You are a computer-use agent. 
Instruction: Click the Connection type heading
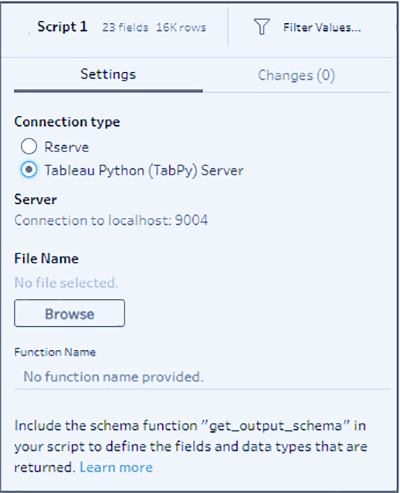coord(67,122)
